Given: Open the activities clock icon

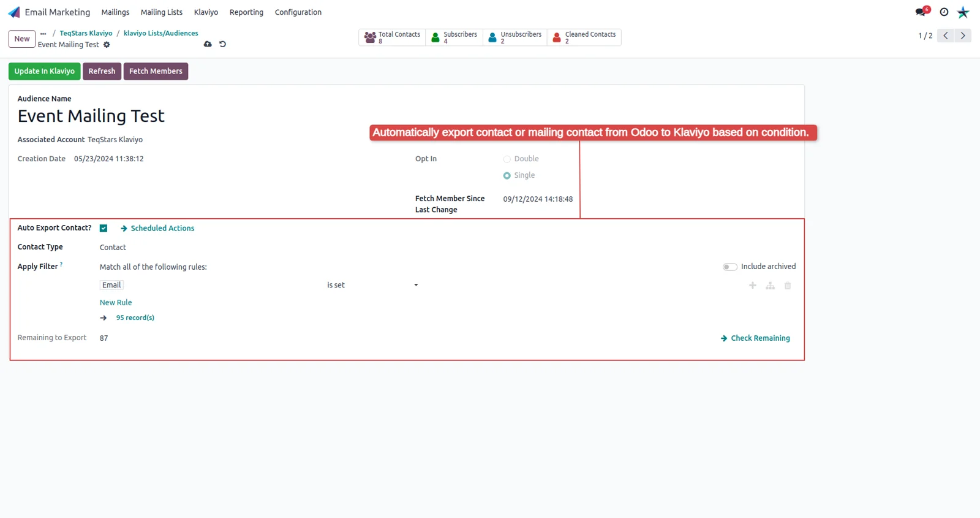Looking at the screenshot, I should coord(944,12).
